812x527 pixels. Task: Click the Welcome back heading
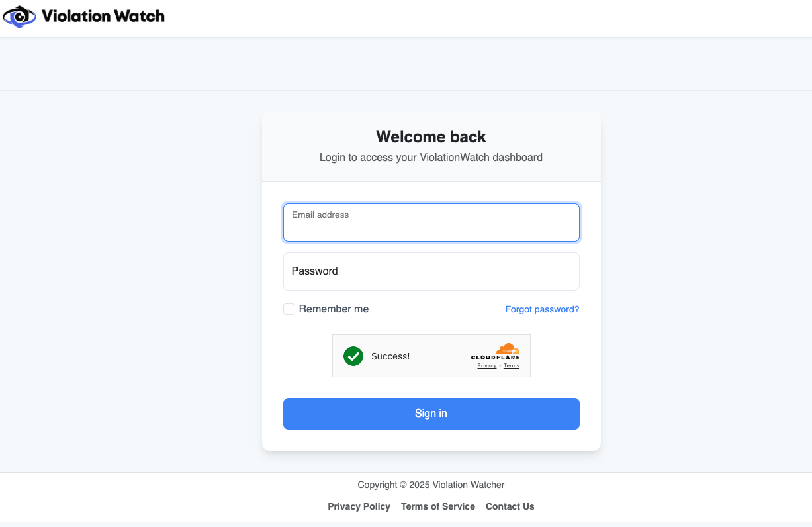tap(431, 137)
